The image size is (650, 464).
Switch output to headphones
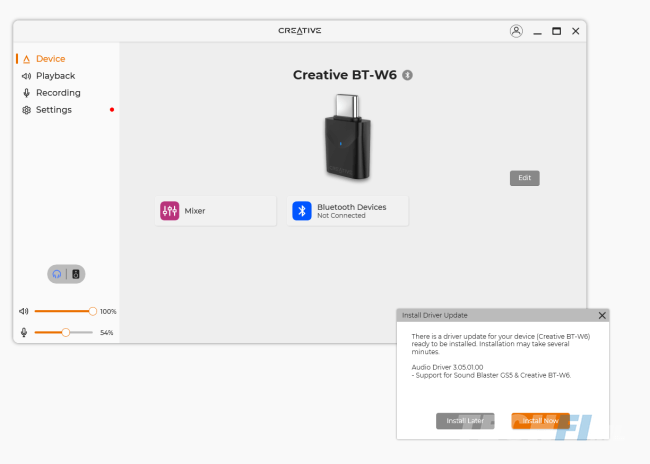pos(57,274)
